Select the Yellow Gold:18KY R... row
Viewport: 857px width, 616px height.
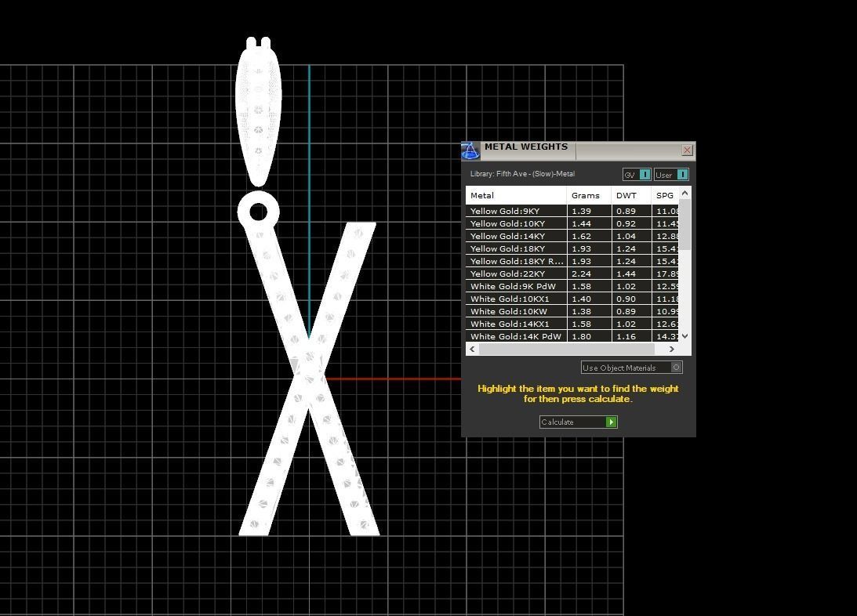572,261
